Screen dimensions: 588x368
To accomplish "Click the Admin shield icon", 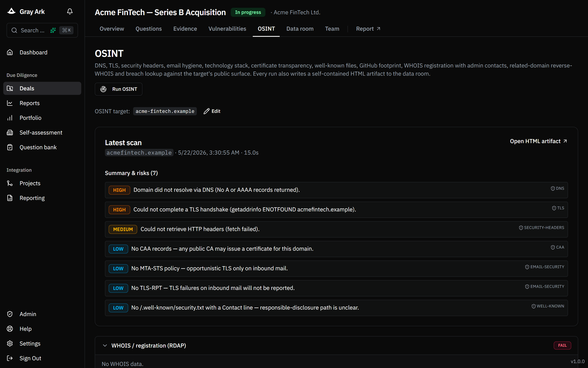I will (10, 314).
